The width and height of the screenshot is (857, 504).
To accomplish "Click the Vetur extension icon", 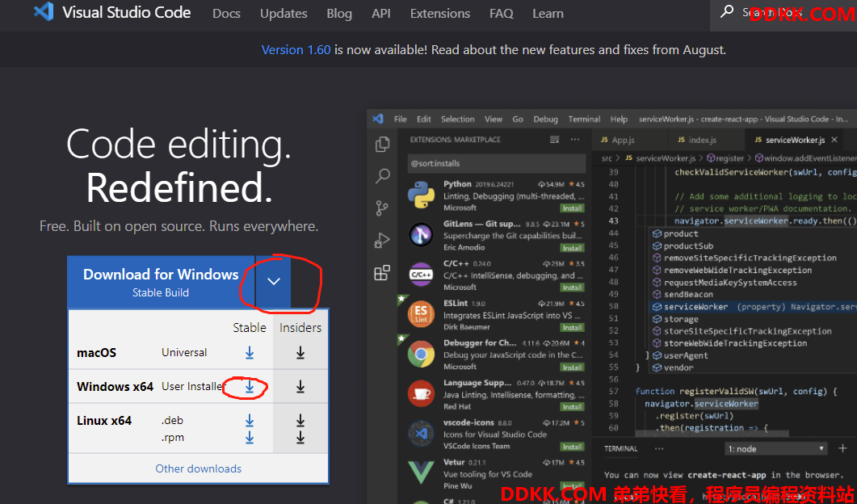I will pyautogui.click(x=422, y=473).
